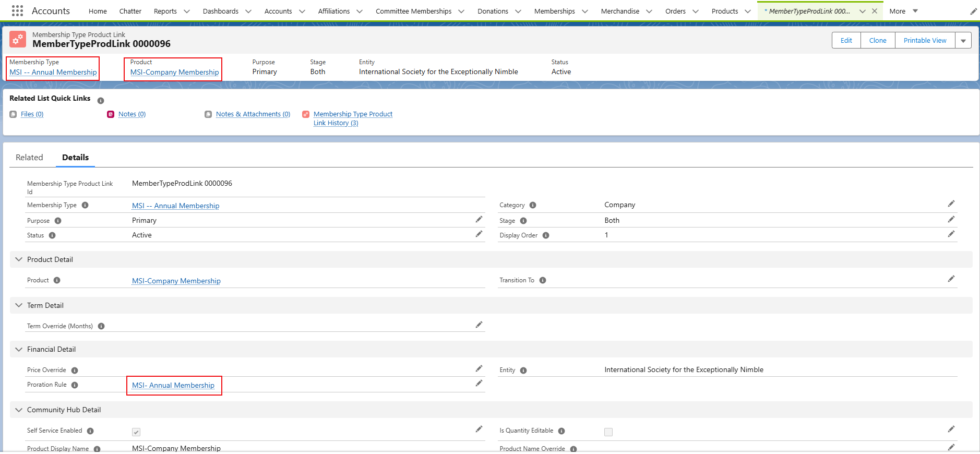The height and width of the screenshot is (454, 980).
Task: Close the MemberTypeProdLink workspace tab
Action: pyautogui.click(x=875, y=11)
